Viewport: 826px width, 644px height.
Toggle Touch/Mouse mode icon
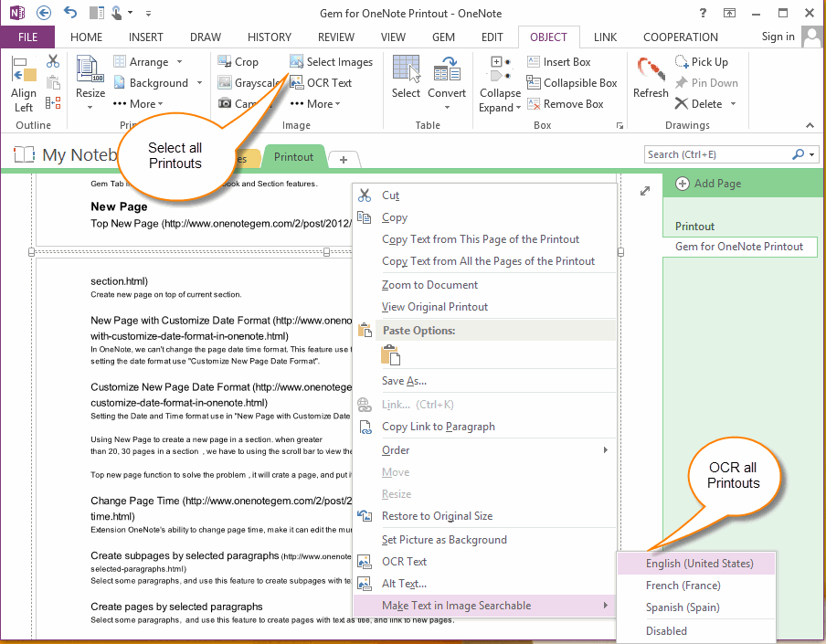(x=116, y=13)
